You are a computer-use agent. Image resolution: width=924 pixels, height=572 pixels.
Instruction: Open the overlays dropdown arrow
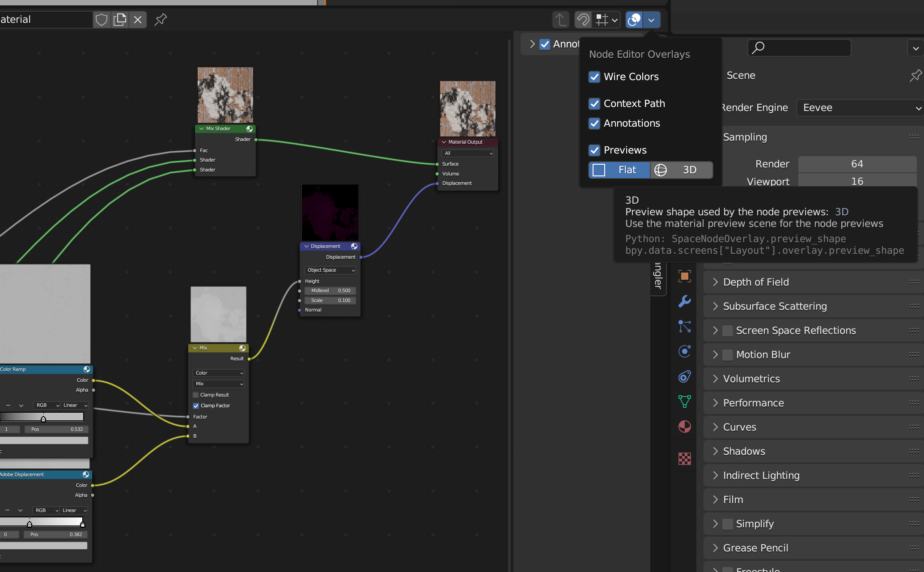point(651,20)
